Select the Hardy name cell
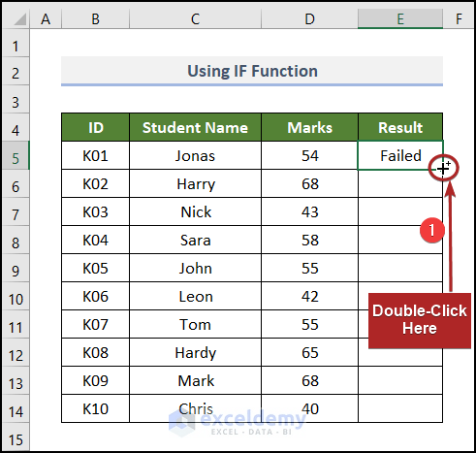 pyautogui.click(x=195, y=352)
